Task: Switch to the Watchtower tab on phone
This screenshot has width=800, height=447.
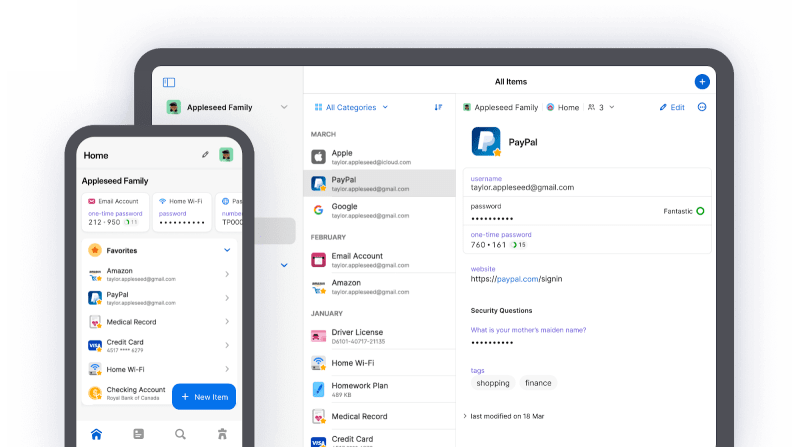Action: (x=222, y=434)
